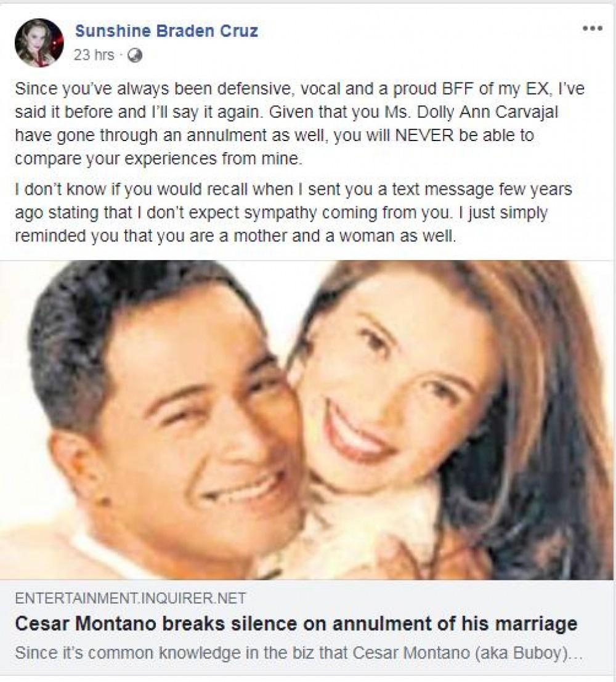Image resolution: width=616 pixels, height=682 pixels.
Task: Click the paragraph beginning "I don't know"
Action: pos(290,211)
